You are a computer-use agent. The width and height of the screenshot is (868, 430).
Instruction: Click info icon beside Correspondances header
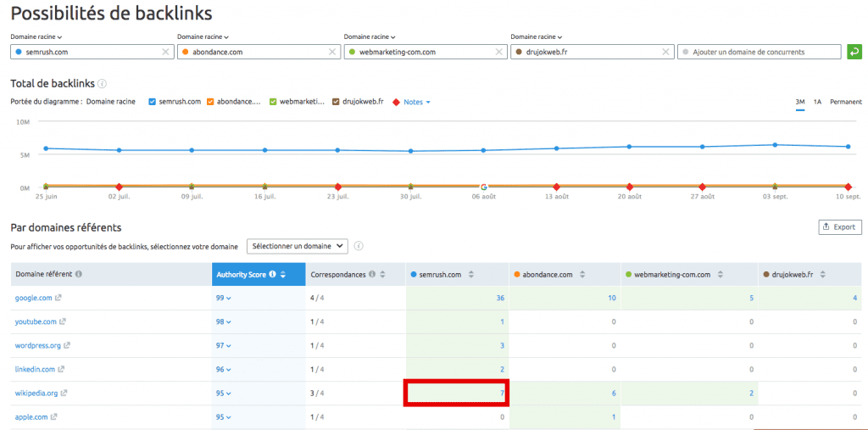click(x=371, y=274)
